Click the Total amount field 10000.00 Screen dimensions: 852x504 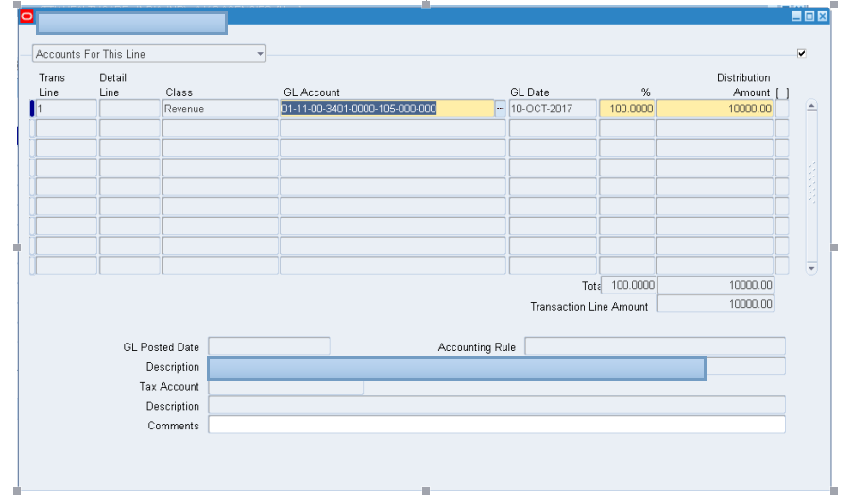716,285
